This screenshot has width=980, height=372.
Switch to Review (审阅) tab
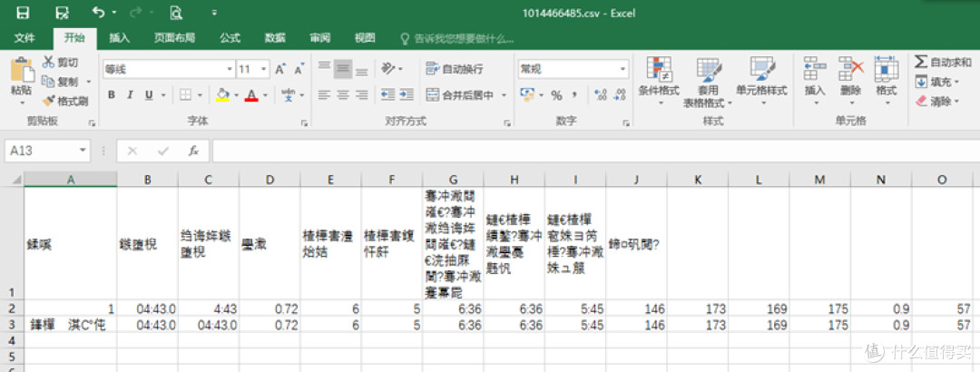pos(320,38)
